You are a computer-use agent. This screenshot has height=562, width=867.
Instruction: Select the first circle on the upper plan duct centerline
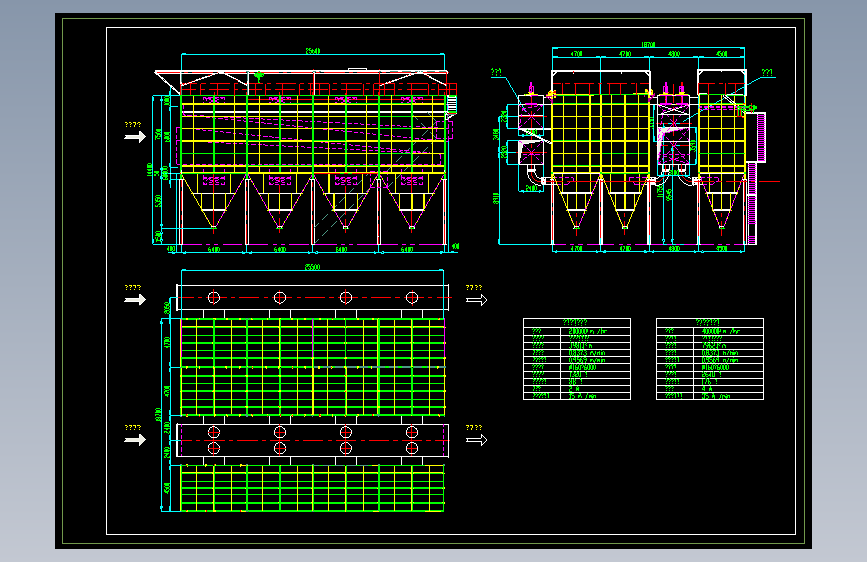coord(214,298)
